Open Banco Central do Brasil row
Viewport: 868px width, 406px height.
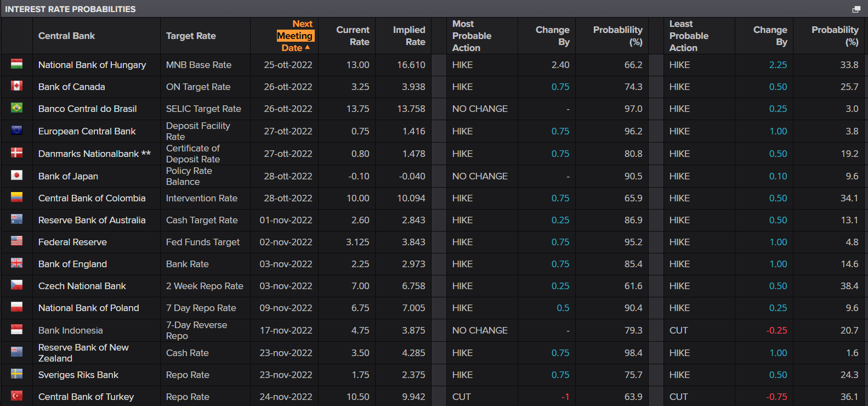(x=434, y=109)
